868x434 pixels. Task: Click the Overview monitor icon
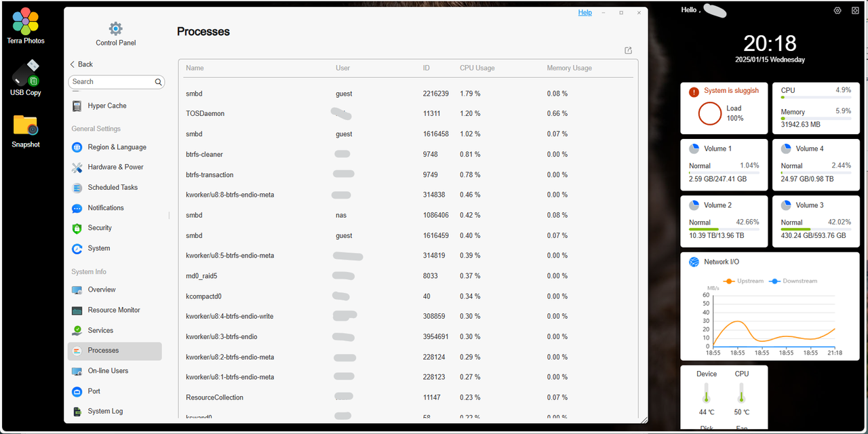pos(77,290)
